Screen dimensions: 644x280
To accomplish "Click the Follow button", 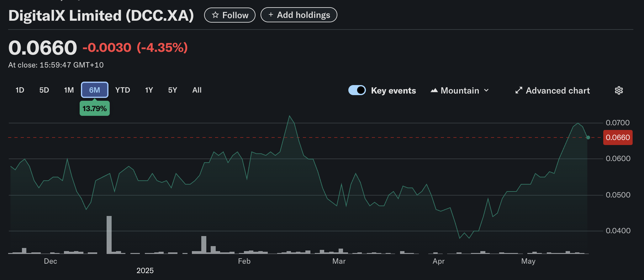I will (x=230, y=15).
